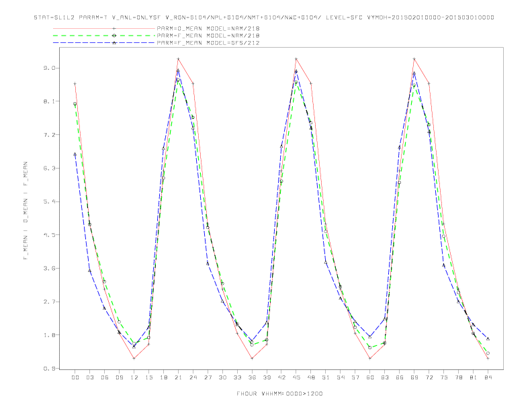Click x-axis forecast hour label 72
The image size is (532, 411).
click(429, 377)
